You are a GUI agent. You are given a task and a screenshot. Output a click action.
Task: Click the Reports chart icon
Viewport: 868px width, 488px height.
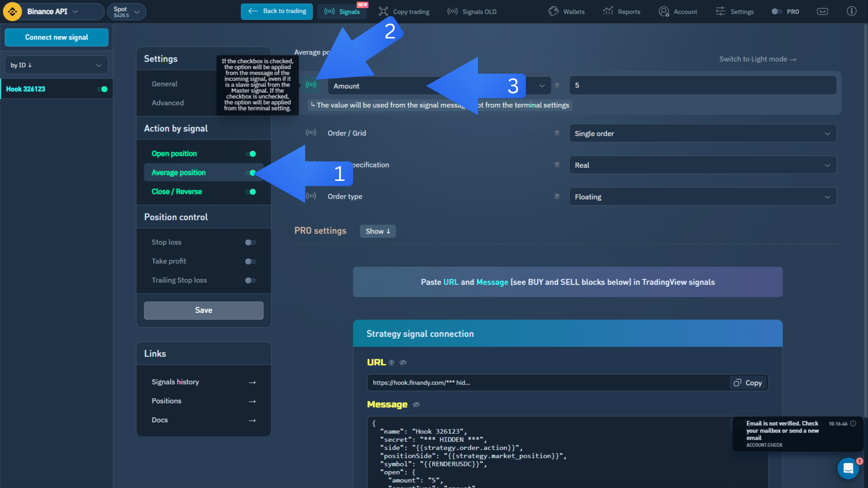(x=608, y=11)
